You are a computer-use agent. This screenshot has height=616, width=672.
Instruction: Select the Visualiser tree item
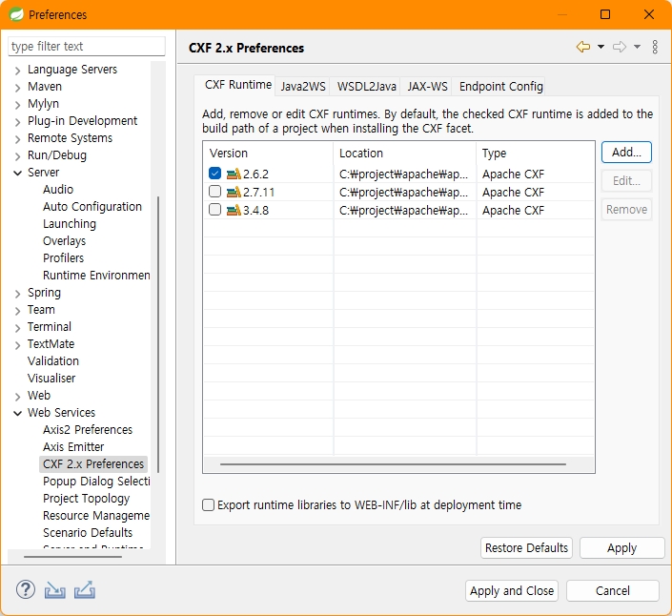(51, 379)
